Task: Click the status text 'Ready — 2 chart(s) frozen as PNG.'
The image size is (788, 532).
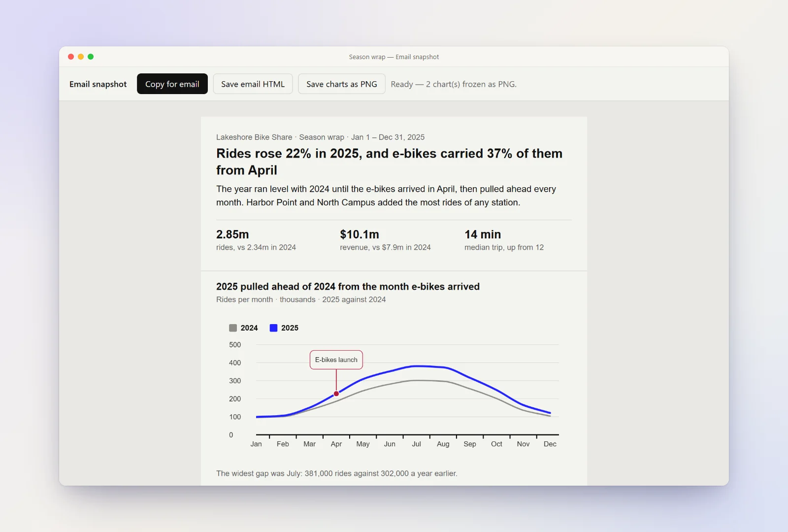Action: pyautogui.click(x=454, y=84)
